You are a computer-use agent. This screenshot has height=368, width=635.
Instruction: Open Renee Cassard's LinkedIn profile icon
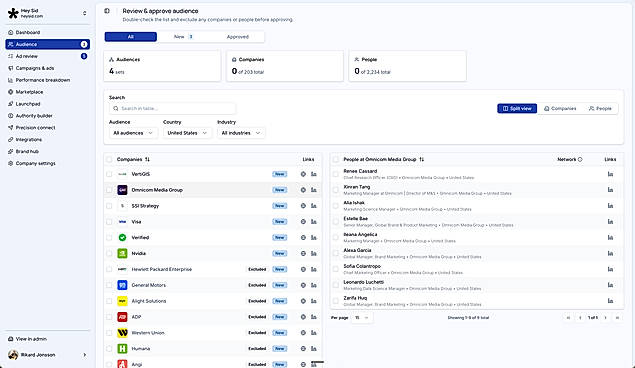click(x=610, y=174)
